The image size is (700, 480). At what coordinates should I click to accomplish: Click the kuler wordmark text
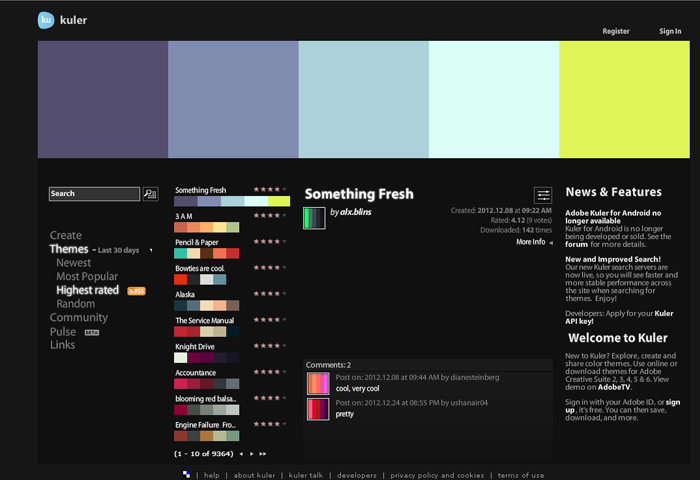(x=73, y=20)
